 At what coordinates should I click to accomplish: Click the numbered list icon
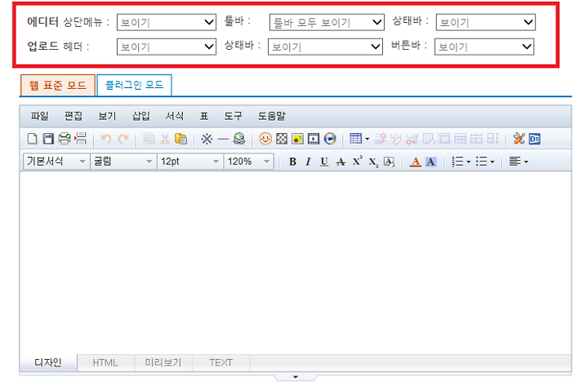(x=457, y=162)
